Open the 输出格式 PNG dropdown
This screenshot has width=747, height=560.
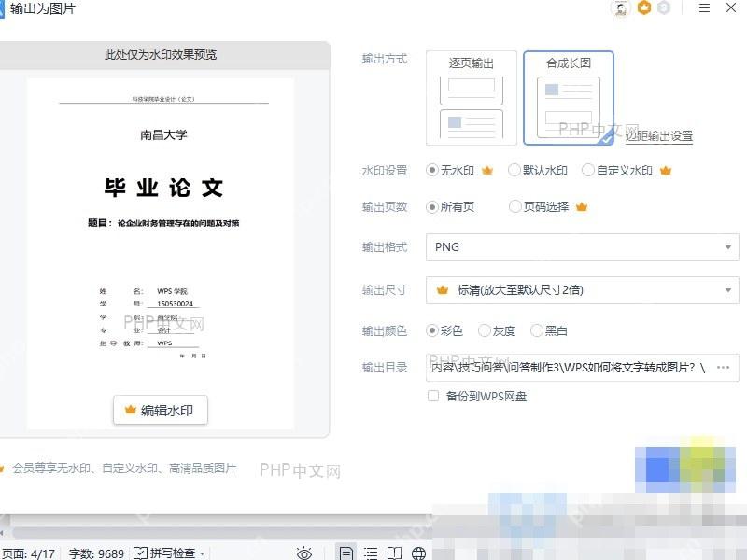click(x=582, y=247)
